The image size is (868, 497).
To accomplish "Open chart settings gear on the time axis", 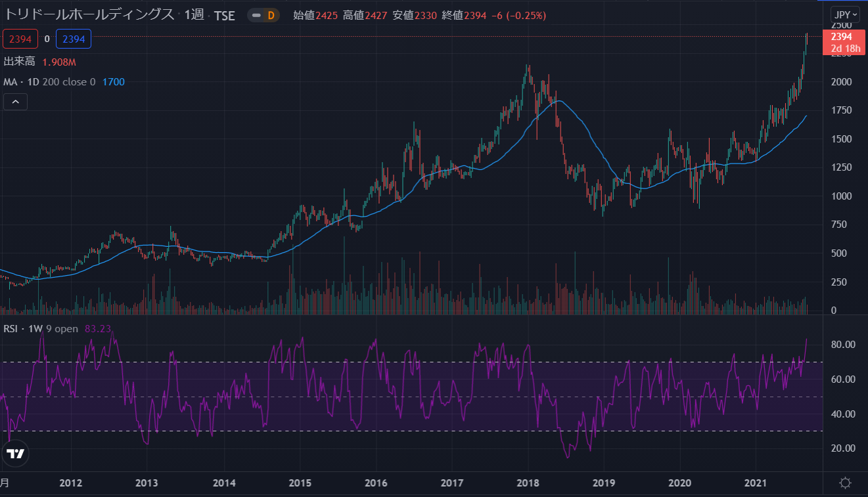I will click(845, 483).
